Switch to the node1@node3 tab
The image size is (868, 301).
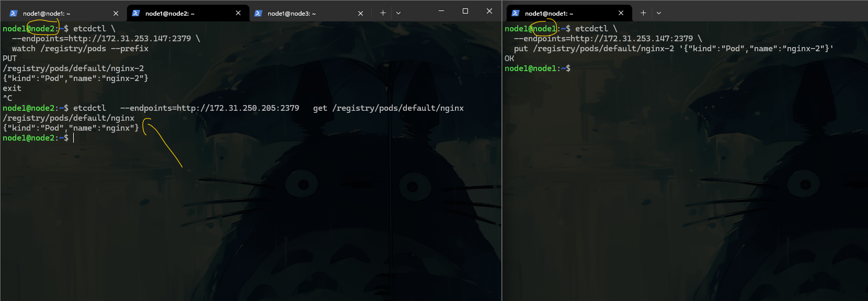tap(292, 14)
